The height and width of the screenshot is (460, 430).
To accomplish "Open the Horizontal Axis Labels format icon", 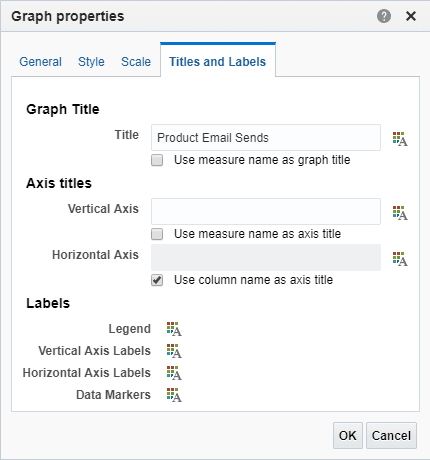I will click(174, 373).
